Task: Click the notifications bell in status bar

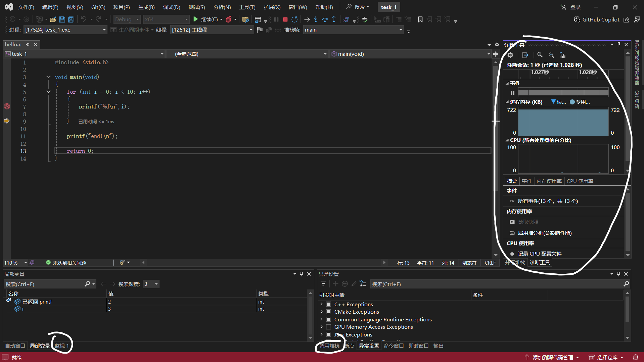Action: click(x=635, y=357)
